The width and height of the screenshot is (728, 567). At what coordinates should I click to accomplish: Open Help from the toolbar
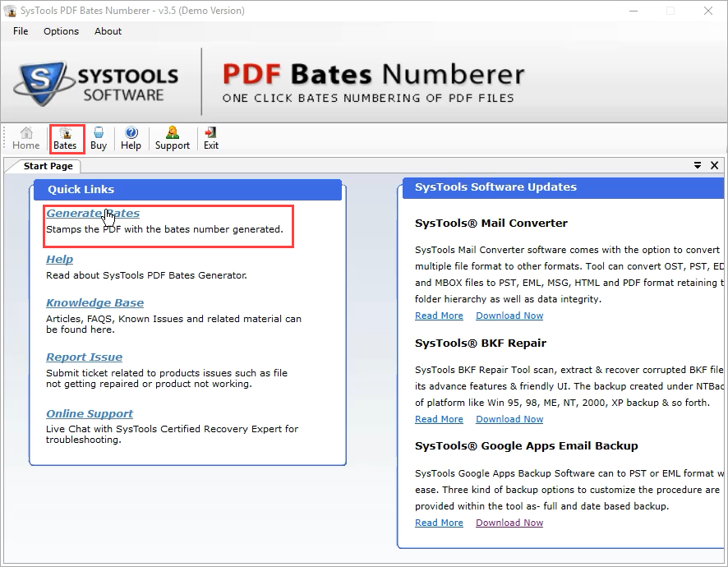(131, 138)
